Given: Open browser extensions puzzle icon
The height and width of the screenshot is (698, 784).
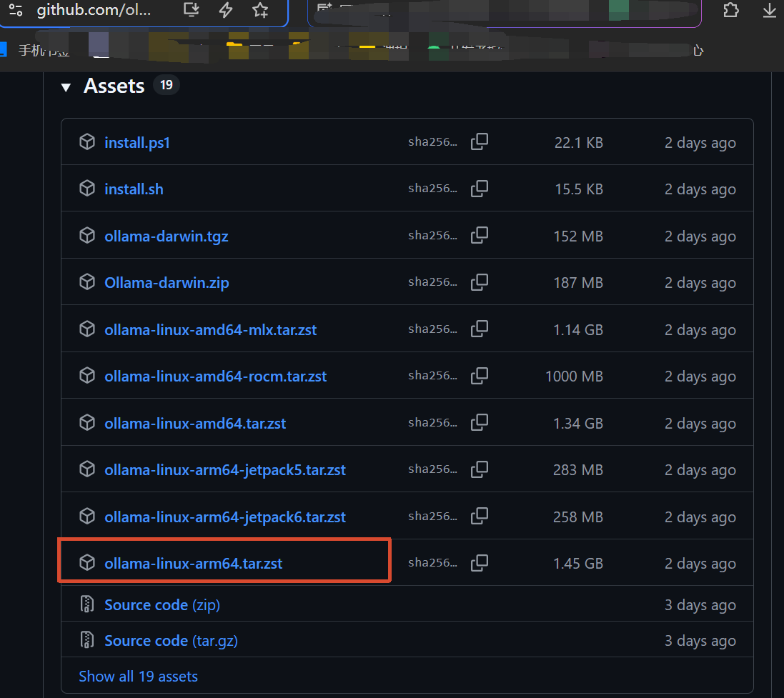Looking at the screenshot, I should (x=731, y=10).
